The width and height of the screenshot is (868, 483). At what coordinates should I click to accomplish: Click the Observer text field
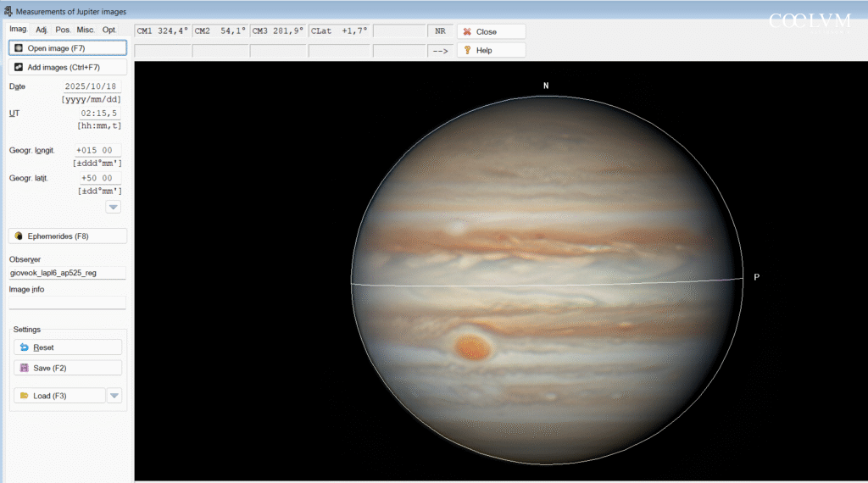coord(67,273)
